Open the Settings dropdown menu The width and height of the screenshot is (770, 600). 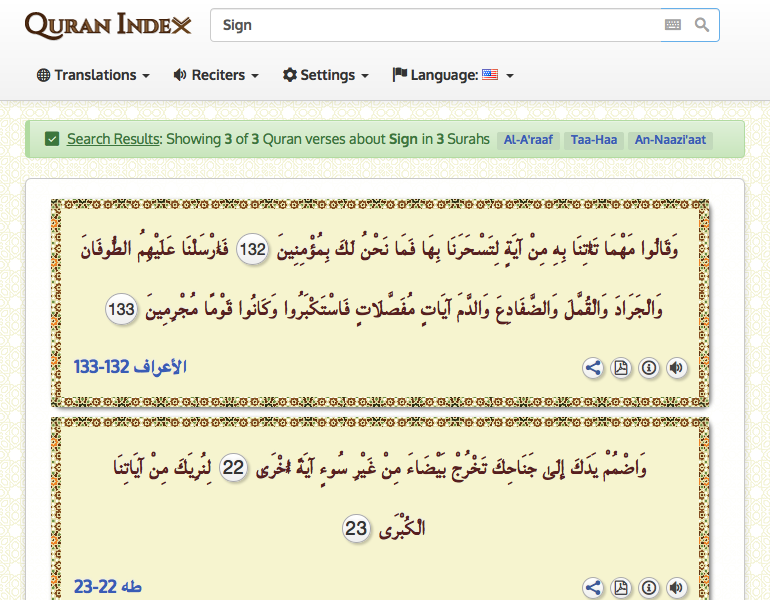pos(326,75)
